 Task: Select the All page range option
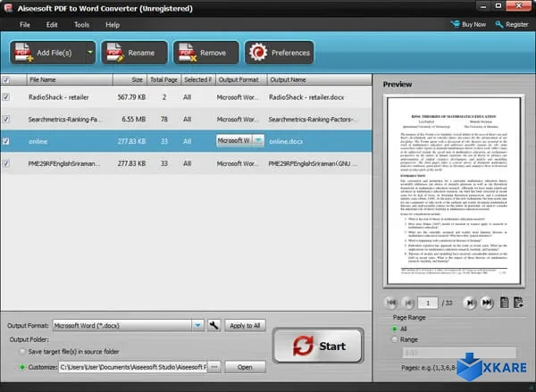pyautogui.click(x=395, y=329)
